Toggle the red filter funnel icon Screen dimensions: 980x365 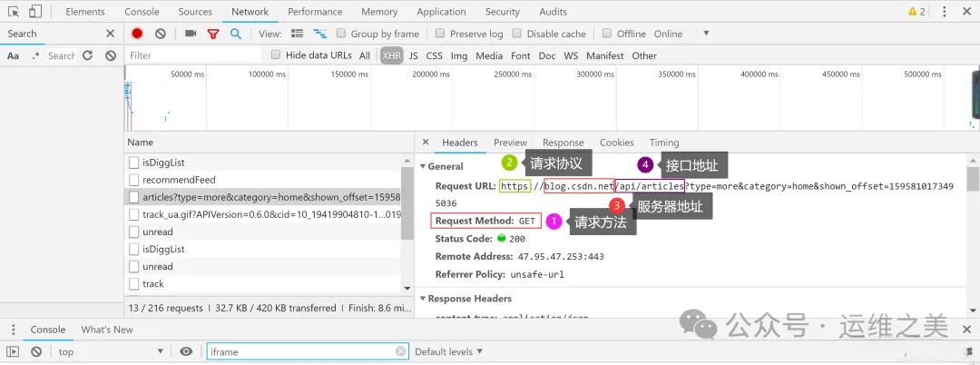pos(213,34)
